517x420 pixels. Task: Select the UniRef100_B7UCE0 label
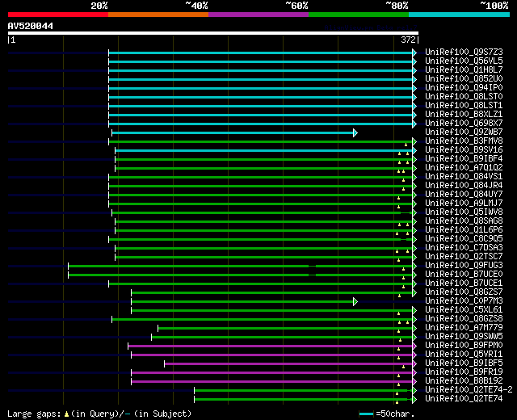tap(464, 275)
